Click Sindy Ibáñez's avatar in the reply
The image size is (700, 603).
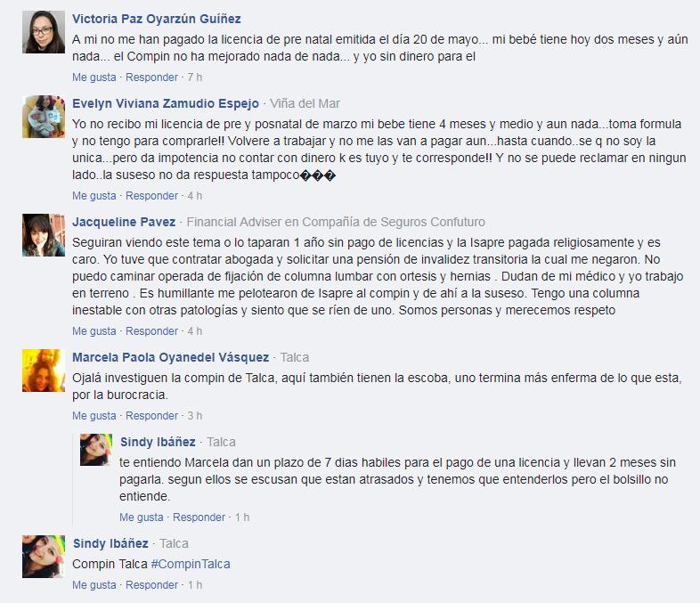pos(96,450)
